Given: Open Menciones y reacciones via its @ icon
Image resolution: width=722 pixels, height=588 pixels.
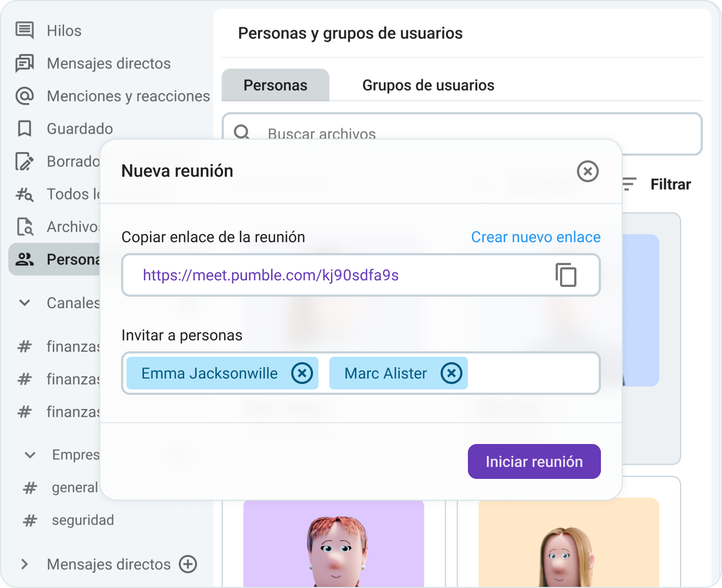Looking at the screenshot, I should [24, 96].
